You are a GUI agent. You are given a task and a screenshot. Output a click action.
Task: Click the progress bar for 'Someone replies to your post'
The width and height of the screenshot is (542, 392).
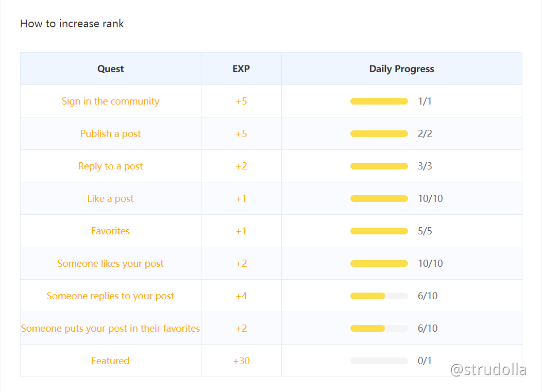379,296
